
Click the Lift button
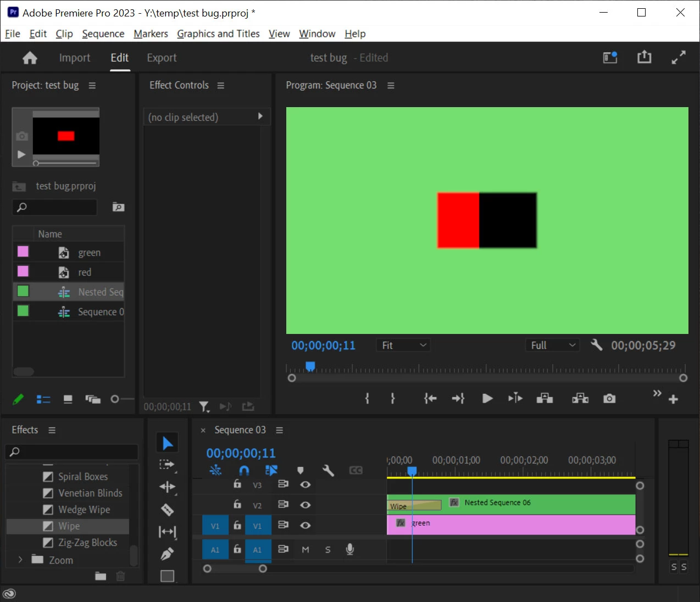pos(545,398)
